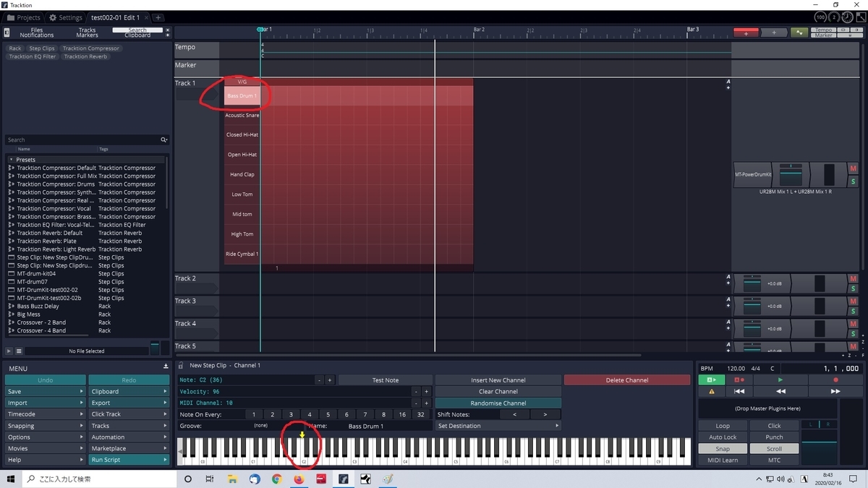The width and height of the screenshot is (868, 488).
Task: Open the Set Destination dropdown
Action: (x=498, y=426)
